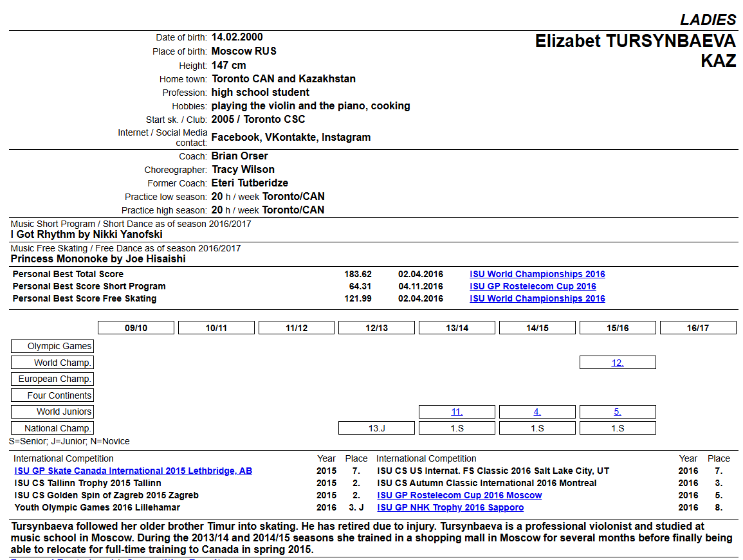
Task: Click free skating music Princess Mononoke
Action: 98,259
